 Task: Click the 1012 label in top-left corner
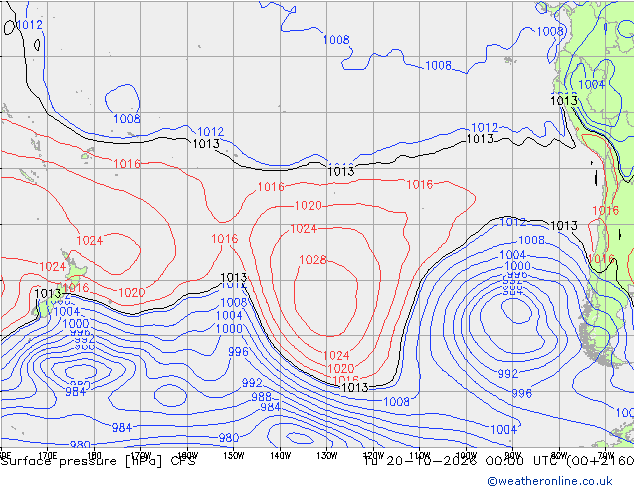tap(30, 25)
